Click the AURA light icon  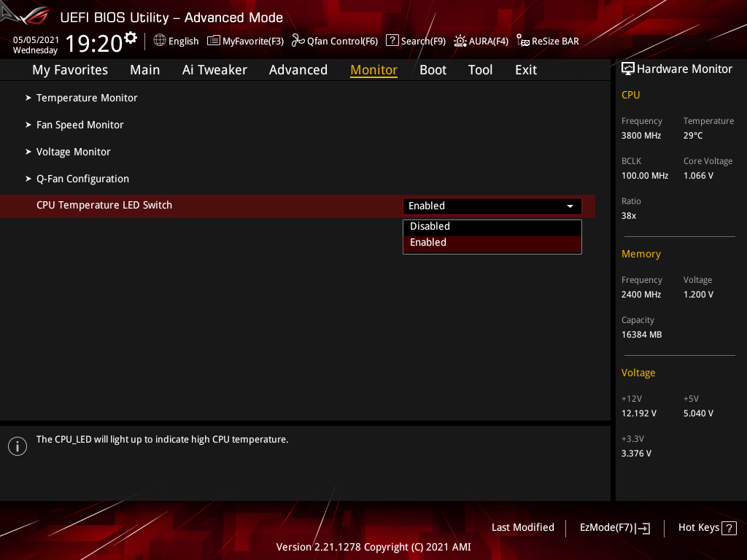point(460,41)
